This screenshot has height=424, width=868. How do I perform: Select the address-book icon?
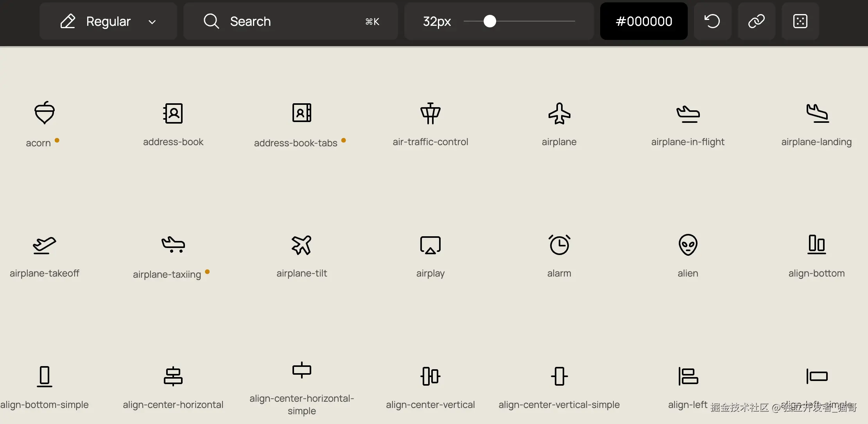(173, 113)
